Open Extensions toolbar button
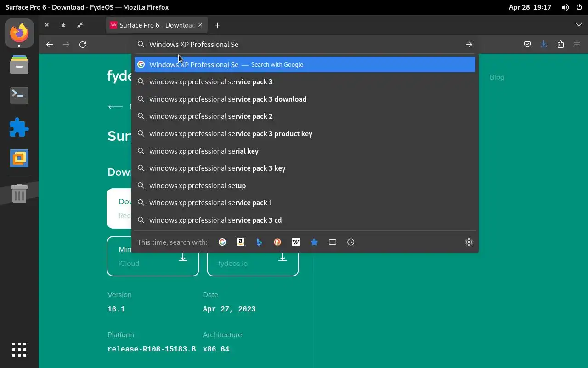This screenshot has width=588, height=368. point(560,45)
